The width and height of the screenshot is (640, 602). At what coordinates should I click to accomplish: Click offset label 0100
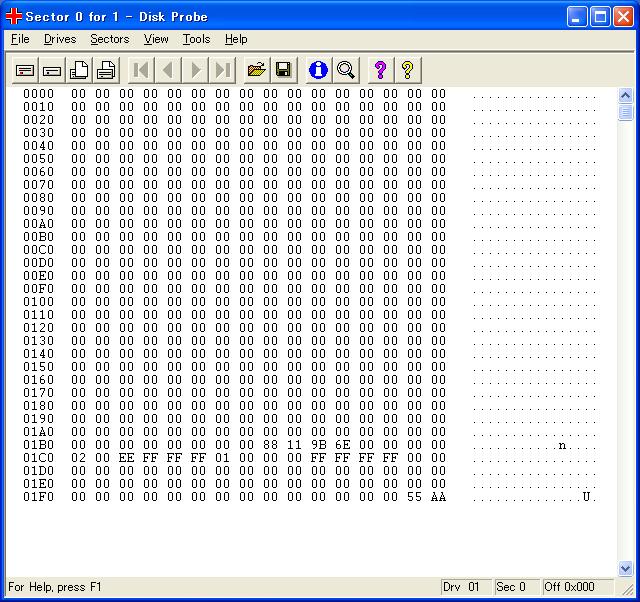point(38,302)
